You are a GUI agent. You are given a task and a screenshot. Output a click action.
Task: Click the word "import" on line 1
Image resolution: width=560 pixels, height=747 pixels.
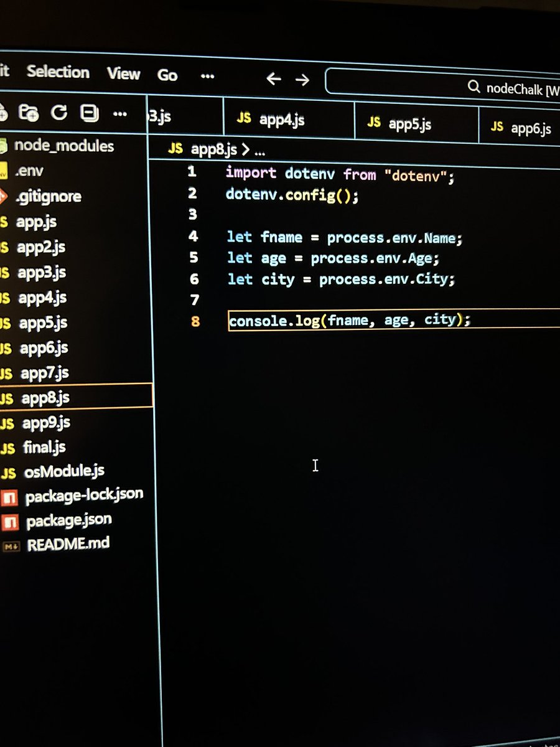(x=251, y=173)
